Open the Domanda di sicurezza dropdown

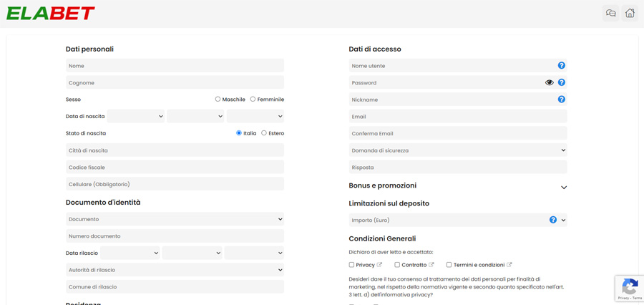point(458,150)
